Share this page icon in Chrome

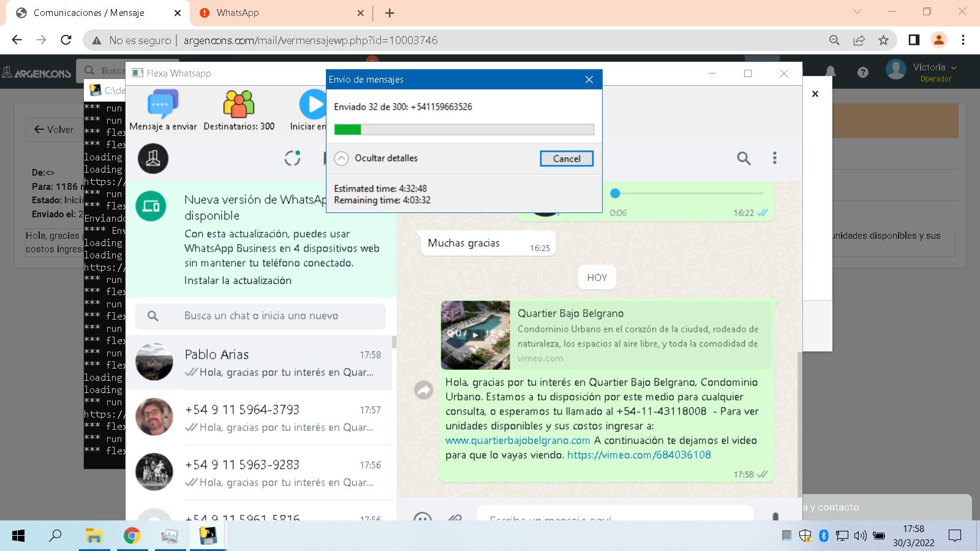click(x=859, y=40)
